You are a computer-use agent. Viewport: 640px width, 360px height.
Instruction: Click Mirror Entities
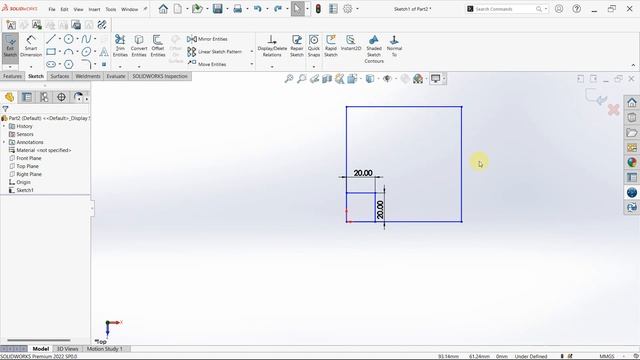point(207,39)
